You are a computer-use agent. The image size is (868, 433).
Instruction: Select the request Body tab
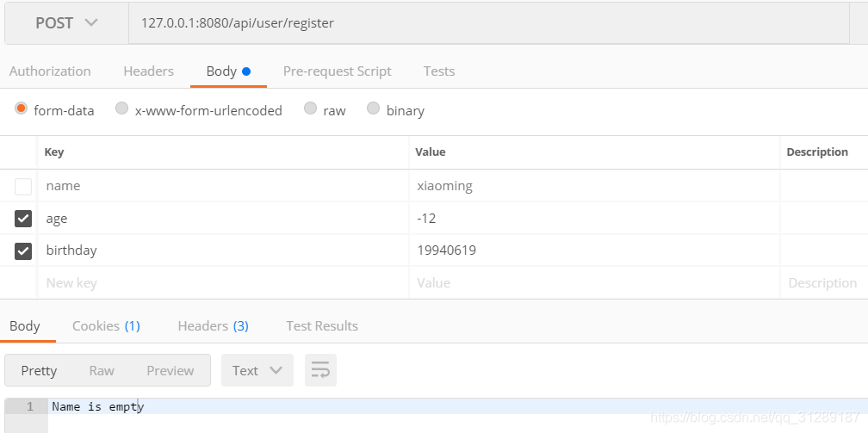(x=228, y=71)
